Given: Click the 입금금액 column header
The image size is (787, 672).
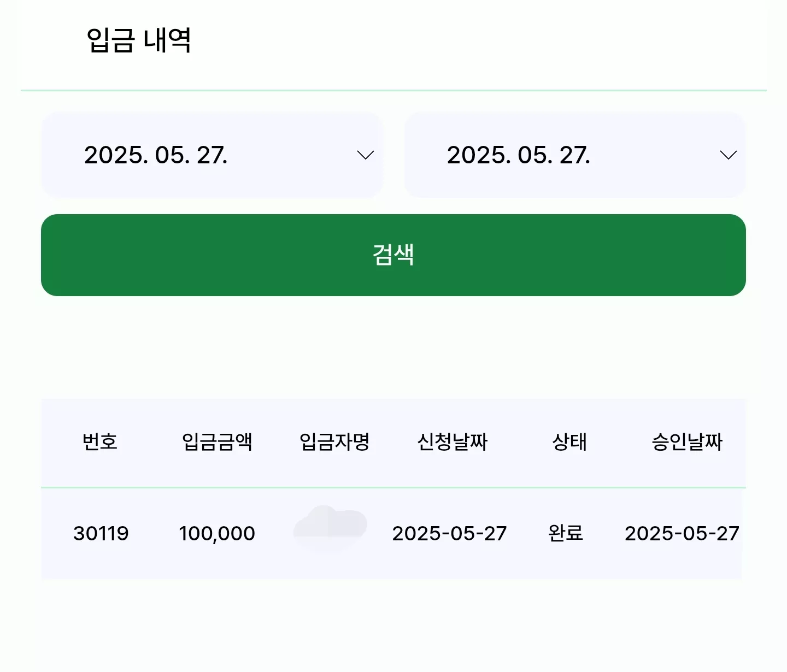Looking at the screenshot, I should click(x=217, y=441).
